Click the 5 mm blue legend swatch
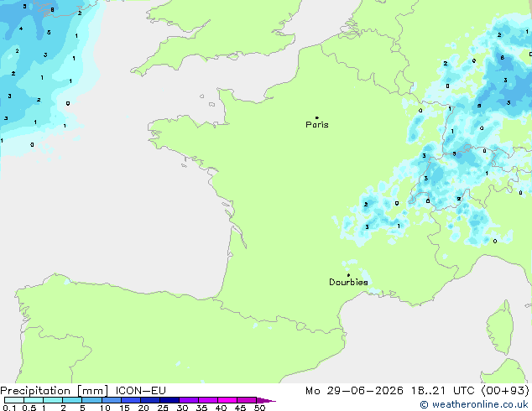The height and width of the screenshot is (411, 532). tap(91, 400)
